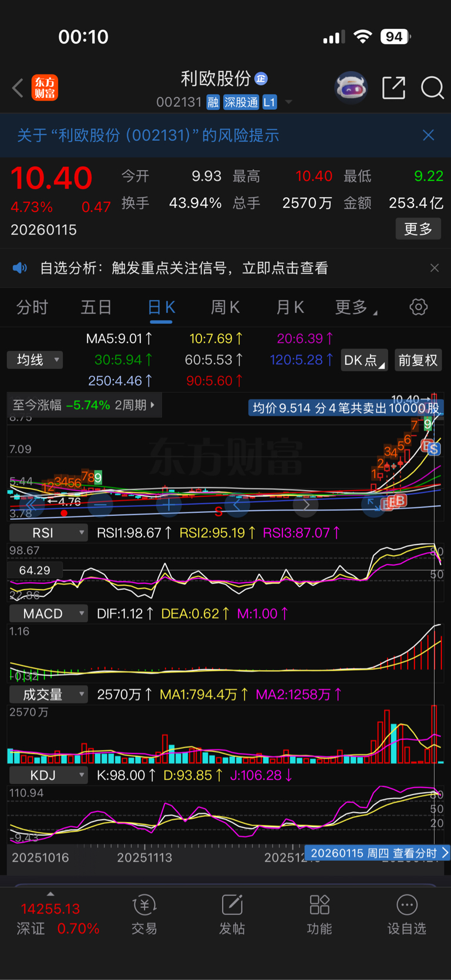Screen dimensions: 451x980
Task: Open the robot AI assistant icon
Action: [351, 88]
